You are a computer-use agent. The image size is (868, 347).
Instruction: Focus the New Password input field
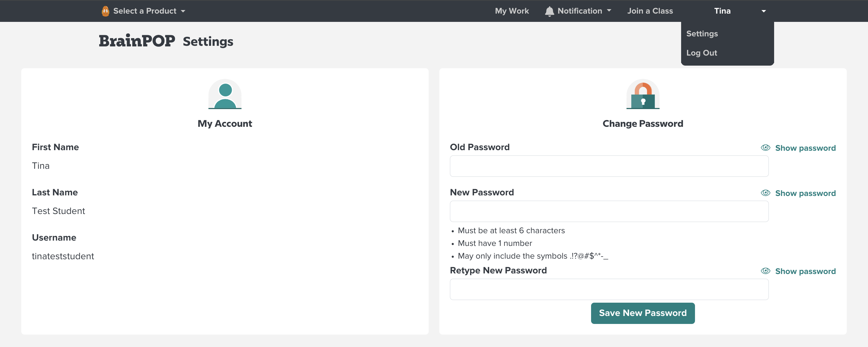click(609, 211)
